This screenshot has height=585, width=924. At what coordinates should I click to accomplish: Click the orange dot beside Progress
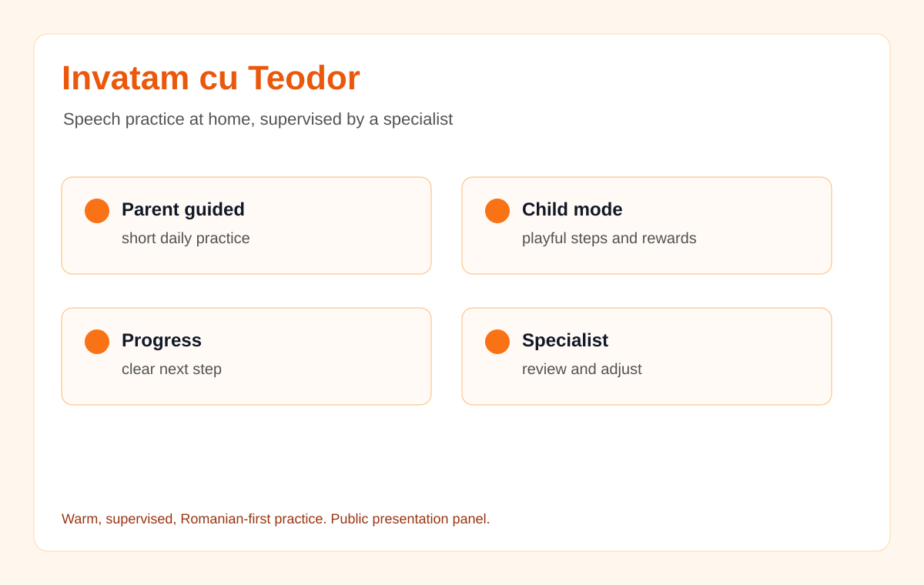(97, 342)
